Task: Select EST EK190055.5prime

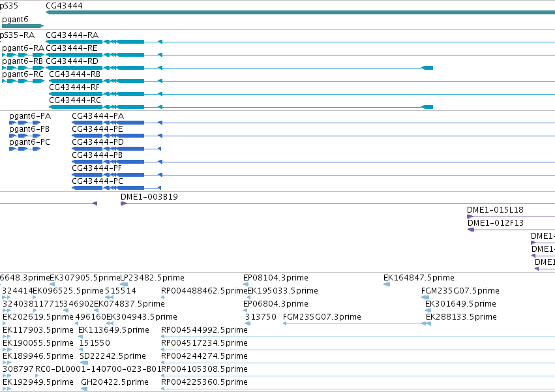Action: [38, 343]
